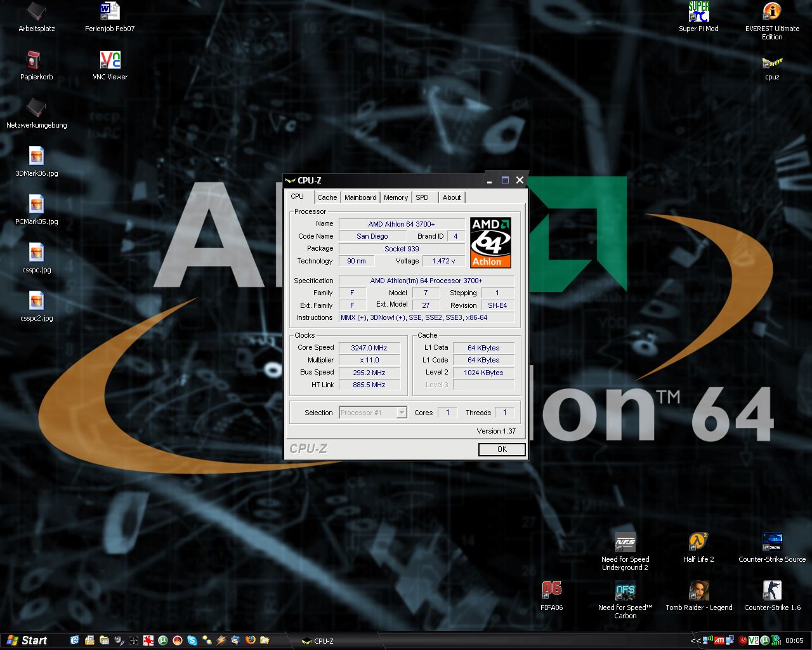Open the Arbeitsplatz desktop icon
812x650 pixels.
coord(37,17)
